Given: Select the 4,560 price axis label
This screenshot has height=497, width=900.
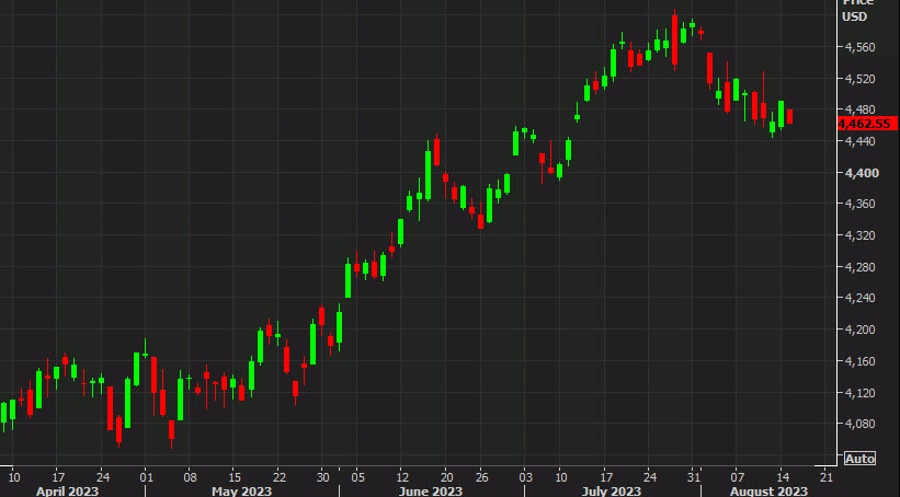Looking at the screenshot, I should click(x=860, y=47).
